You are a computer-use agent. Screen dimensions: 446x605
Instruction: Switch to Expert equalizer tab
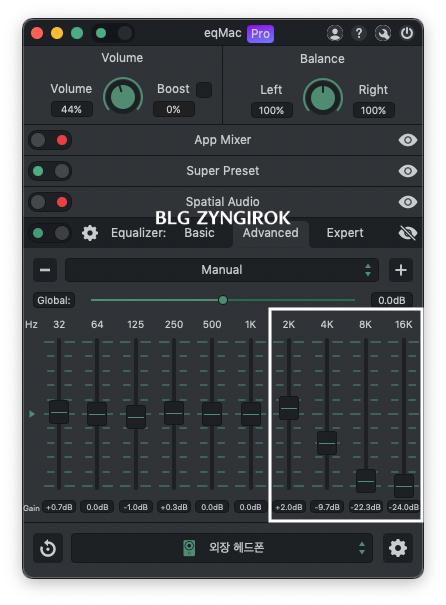[345, 233]
